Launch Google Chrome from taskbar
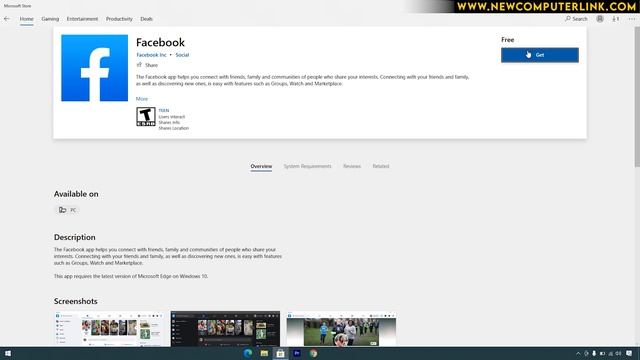This screenshot has height=360, width=640. coord(313,353)
